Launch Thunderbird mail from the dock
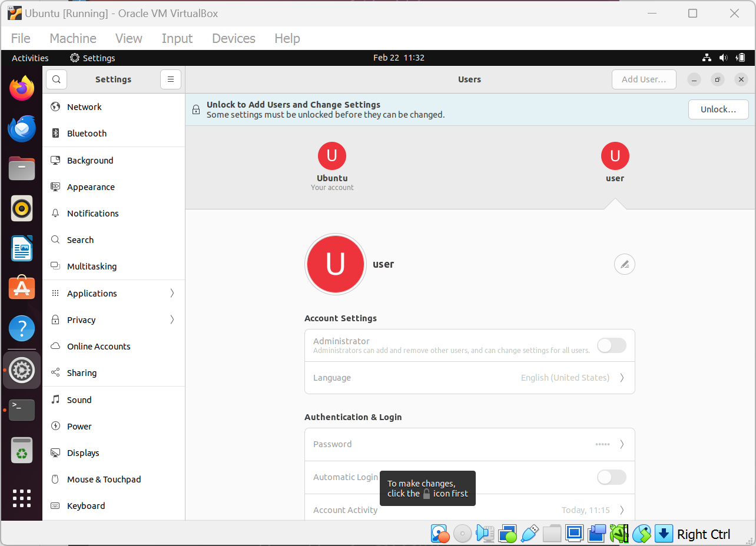 pos(22,128)
